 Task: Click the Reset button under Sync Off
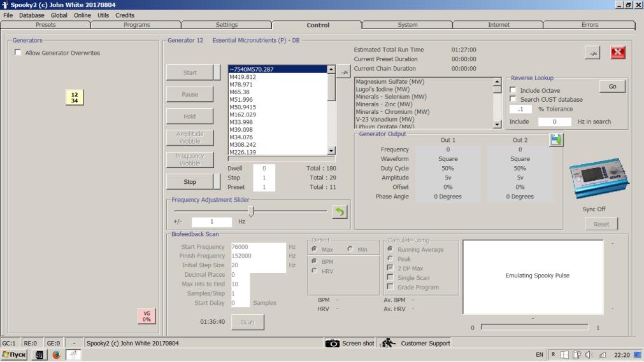[x=601, y=224]
